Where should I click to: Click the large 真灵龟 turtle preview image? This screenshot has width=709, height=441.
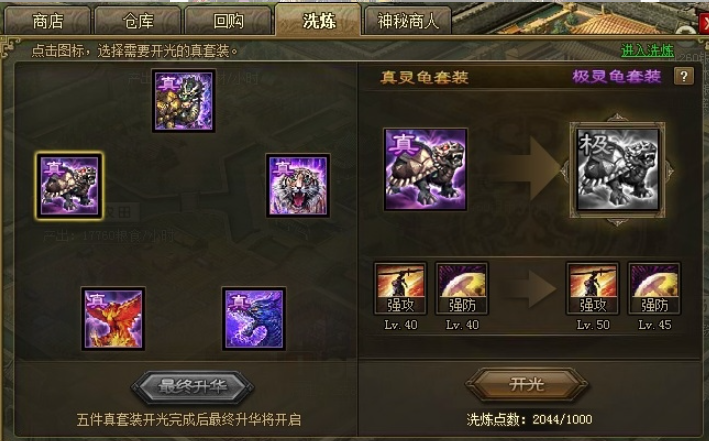pyautogui.click(x=425, y=169)
